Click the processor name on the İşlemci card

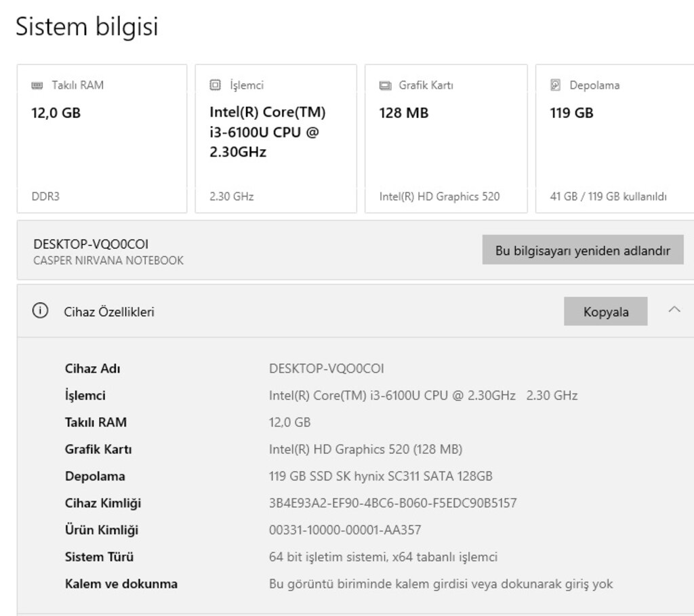268,132
